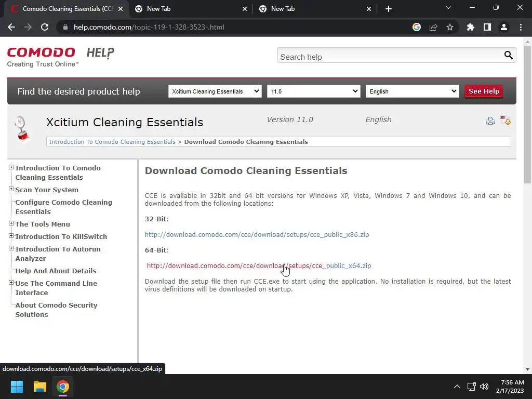532x399 pixels.
Task: Expand Introduction To KillSwitch node
Action: coord(11,236)
